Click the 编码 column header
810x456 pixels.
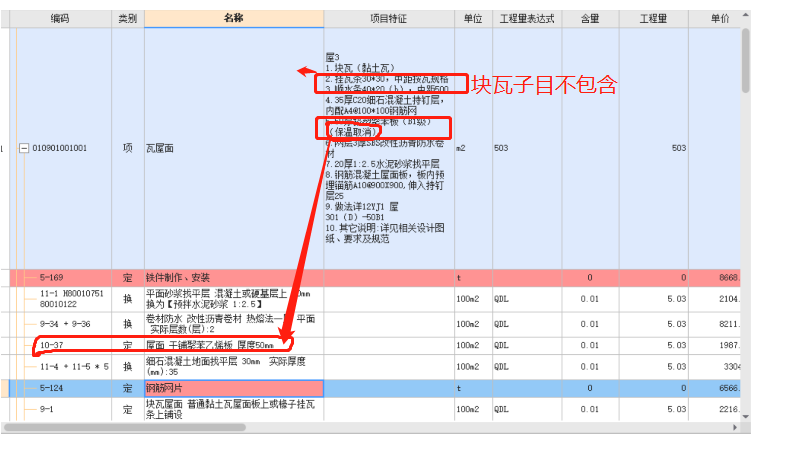click(x=60, y=19)
